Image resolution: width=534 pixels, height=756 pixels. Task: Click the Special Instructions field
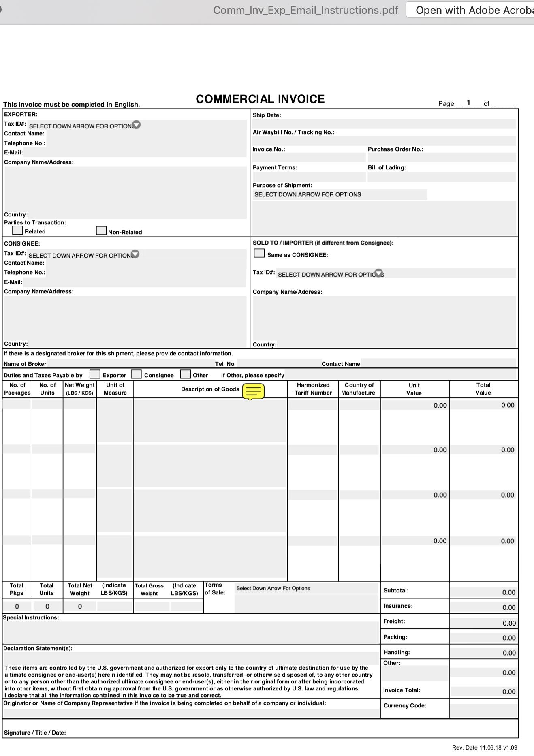point(191,632)
